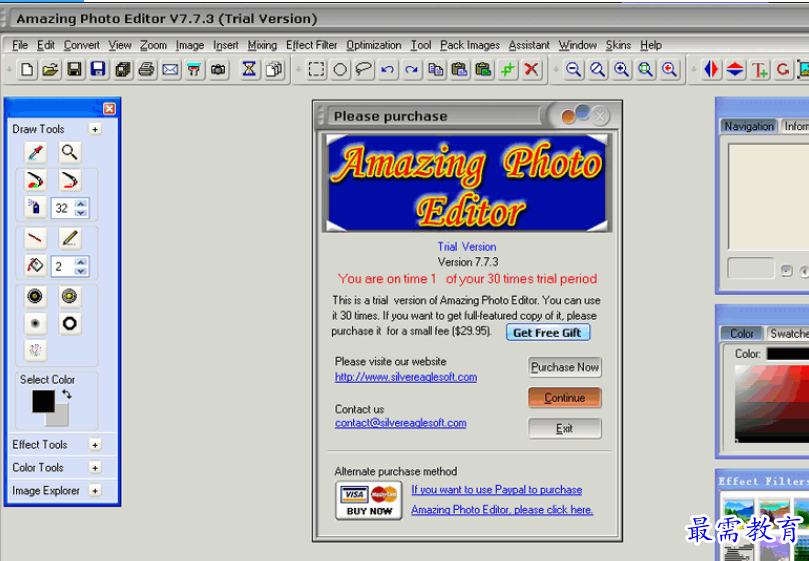The width and height of the screenshot is (809, 561).
Task: Click the New file toolbar icon
Action: pos(27,69)
